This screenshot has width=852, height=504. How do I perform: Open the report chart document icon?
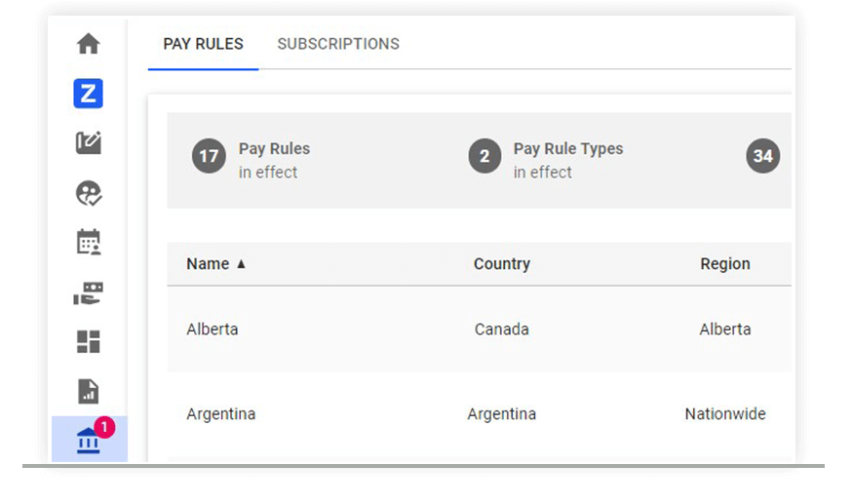coord(89,392)
